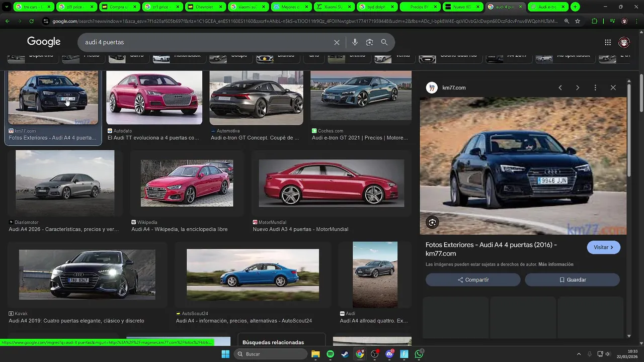Open the km77.com source name in preview
The width and height of the screenshot is (644, 362).
[454, 87]
